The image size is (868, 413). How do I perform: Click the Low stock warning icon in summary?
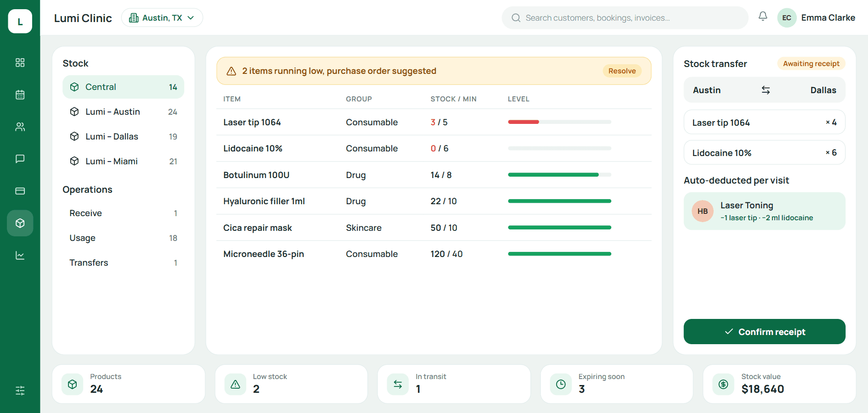tap(235, 385)
